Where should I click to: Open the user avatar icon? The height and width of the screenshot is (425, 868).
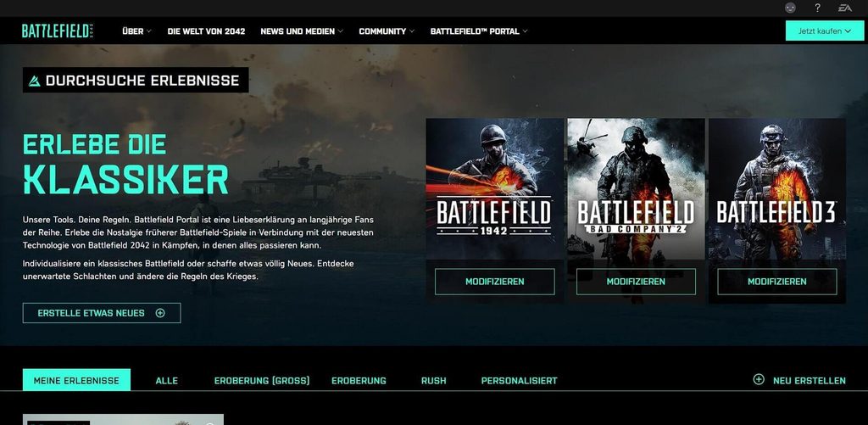click(x=791, y=8)
